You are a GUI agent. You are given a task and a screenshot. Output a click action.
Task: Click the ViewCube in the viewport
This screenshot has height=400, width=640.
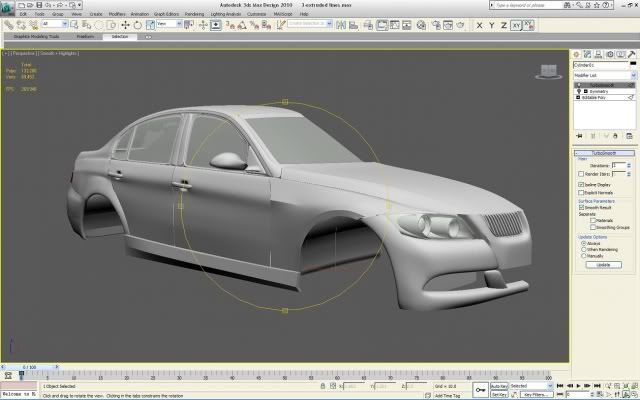(x=549, y=71)
